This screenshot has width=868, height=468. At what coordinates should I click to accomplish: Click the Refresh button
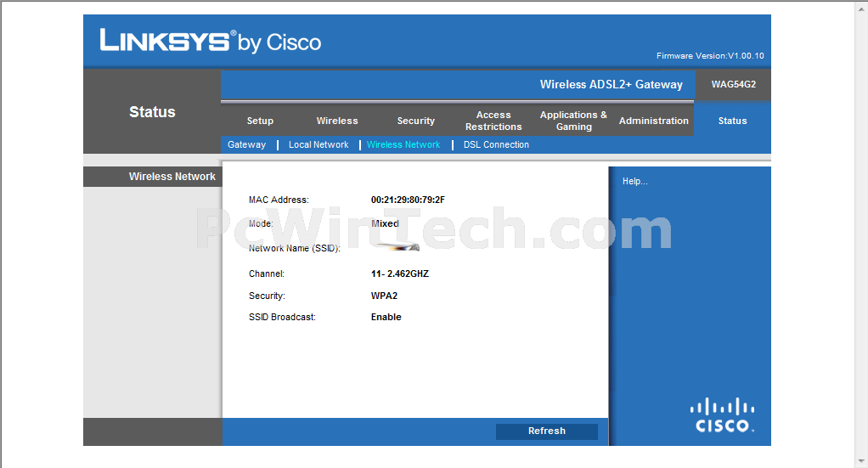coord(546,431)
